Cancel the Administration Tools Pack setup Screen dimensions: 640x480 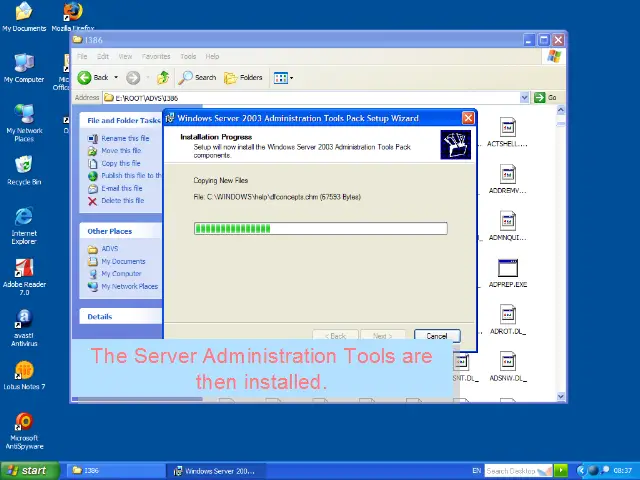click(x=437, y=336)
